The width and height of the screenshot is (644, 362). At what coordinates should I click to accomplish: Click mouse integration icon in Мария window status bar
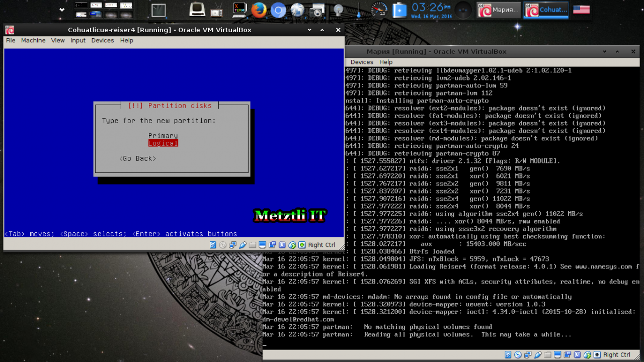(x=587, y=355)
